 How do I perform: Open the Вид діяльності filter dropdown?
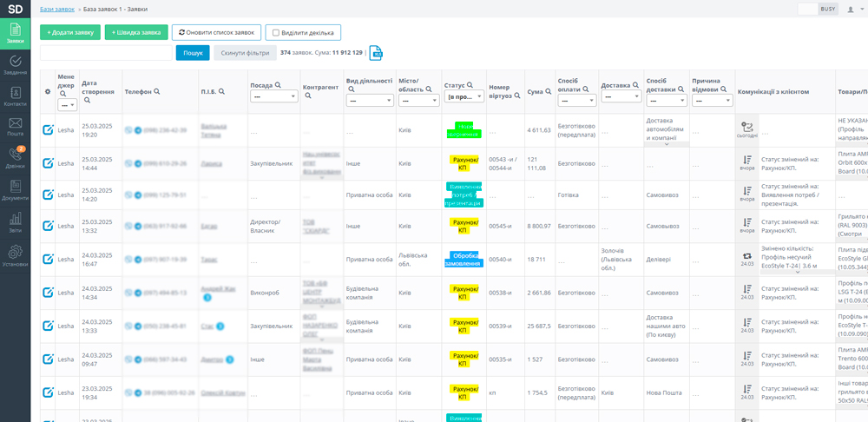tap(370, 100)
